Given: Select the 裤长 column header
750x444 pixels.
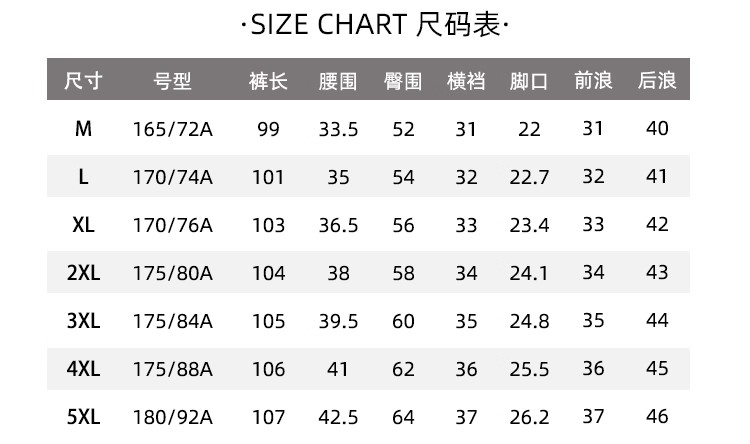Looking at the screenshot, I should (x=268, y=81).
